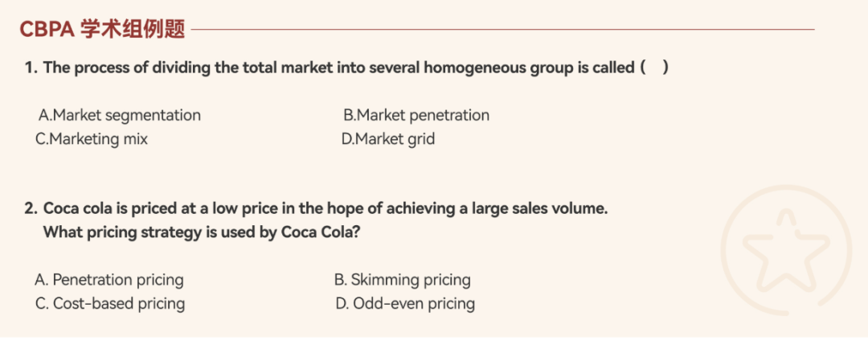The image size is (868, 341).
Task: Click the empty answer parentheses in question 1
Action: point(654,68)
